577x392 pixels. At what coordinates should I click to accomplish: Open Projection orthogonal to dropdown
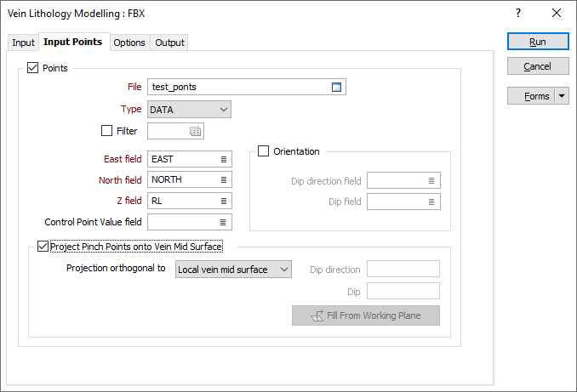(x=233, y=270)
